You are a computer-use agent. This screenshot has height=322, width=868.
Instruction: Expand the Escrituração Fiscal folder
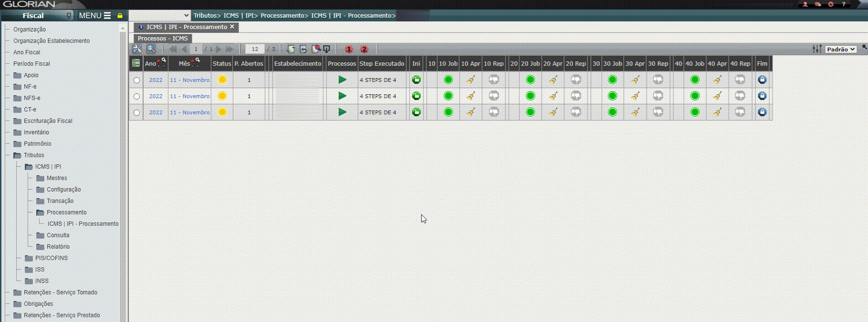tap(17, 121)
